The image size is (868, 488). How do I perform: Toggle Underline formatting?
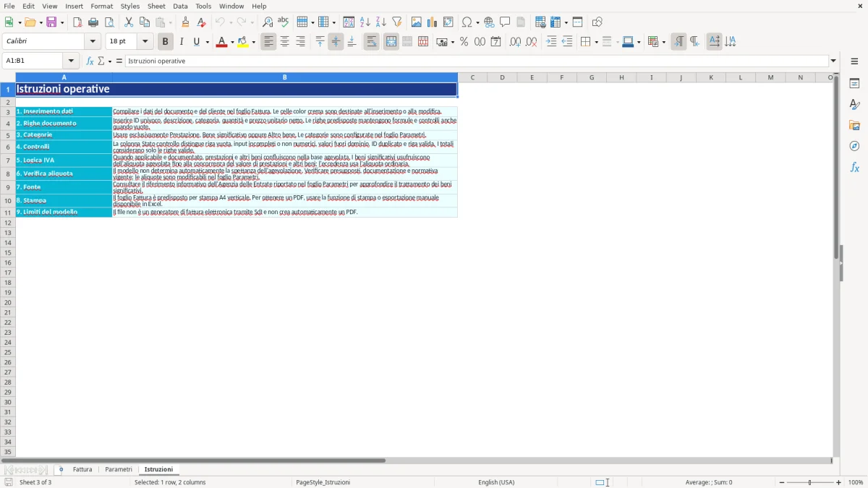pos(196,42)
